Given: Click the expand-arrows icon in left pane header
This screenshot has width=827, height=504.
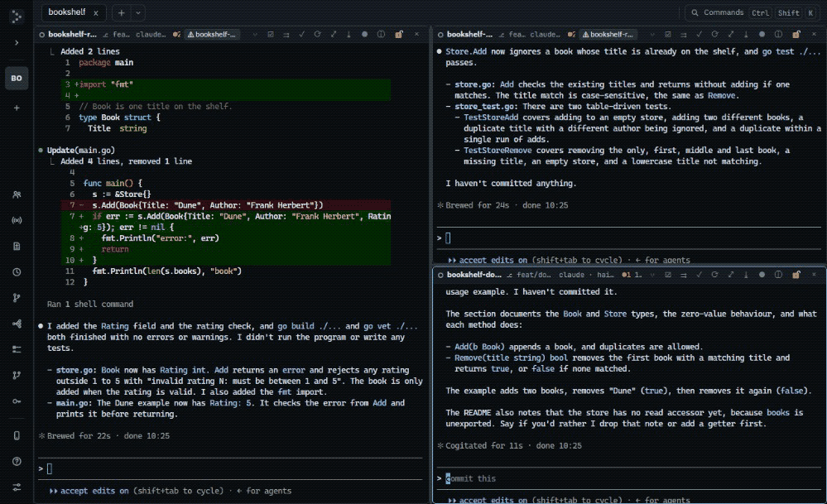Looking at the screenshot, I should click(x=334, y=34).
